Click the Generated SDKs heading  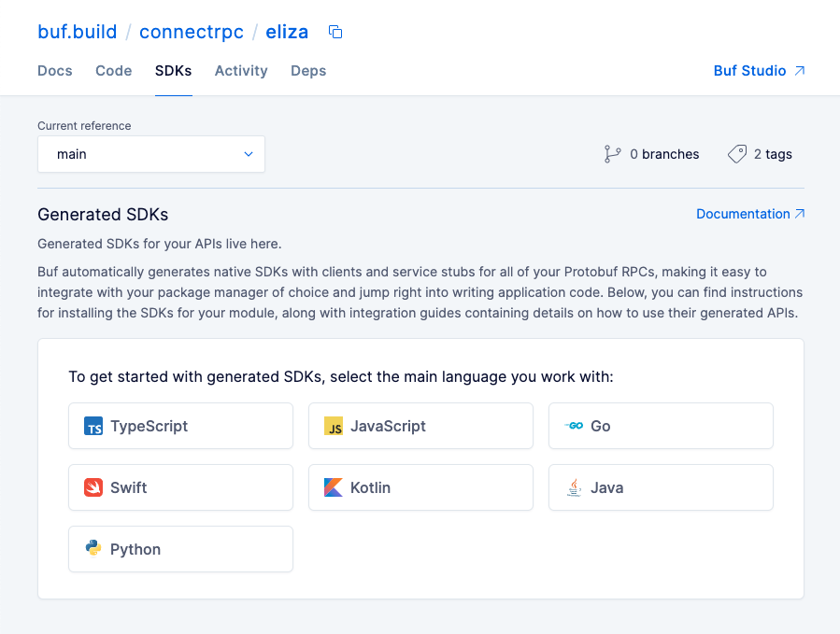103,214
